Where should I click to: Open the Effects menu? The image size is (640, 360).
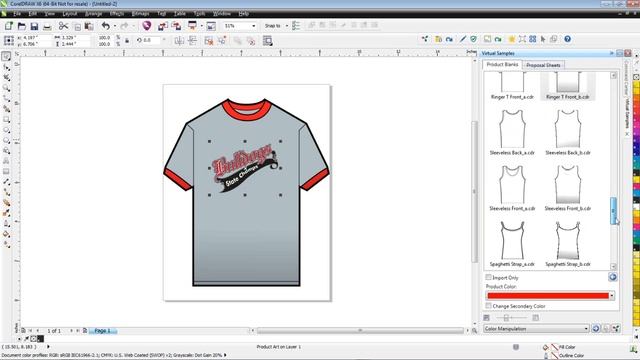[x=116, y=13]
